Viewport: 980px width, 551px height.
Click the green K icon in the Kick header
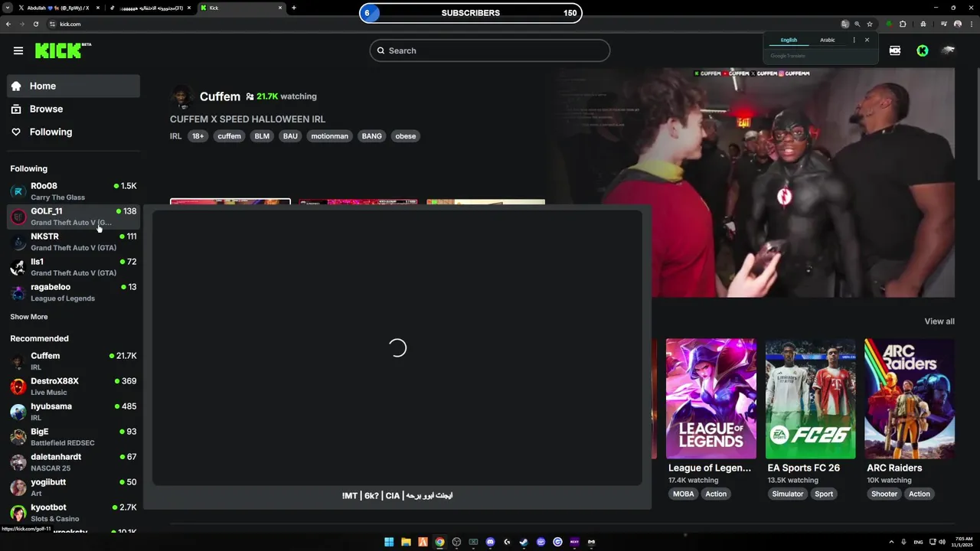click(x=923, y=51)
